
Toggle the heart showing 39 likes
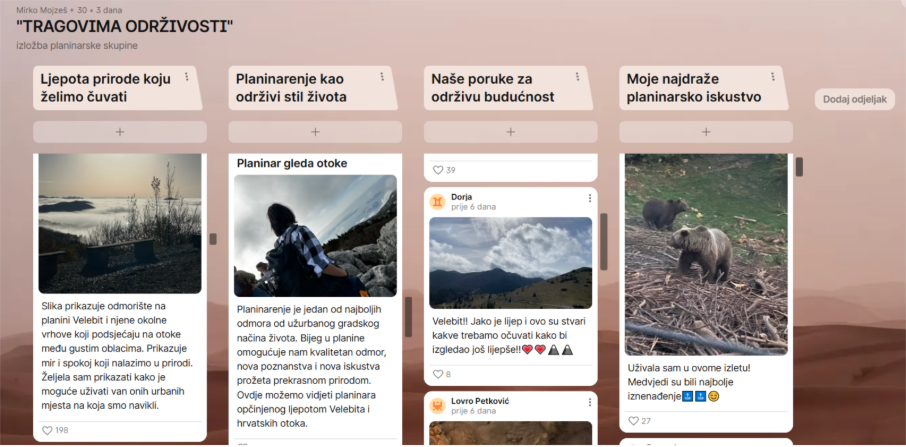pos(438,170)
